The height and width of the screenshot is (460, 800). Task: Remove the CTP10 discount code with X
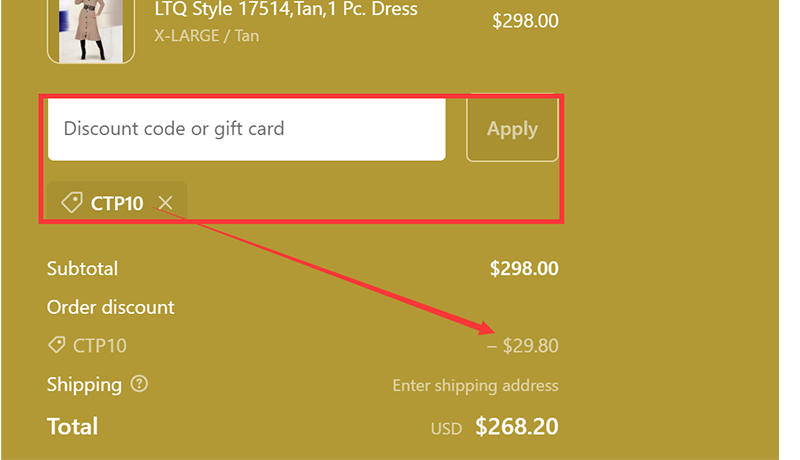pos(166,203)
